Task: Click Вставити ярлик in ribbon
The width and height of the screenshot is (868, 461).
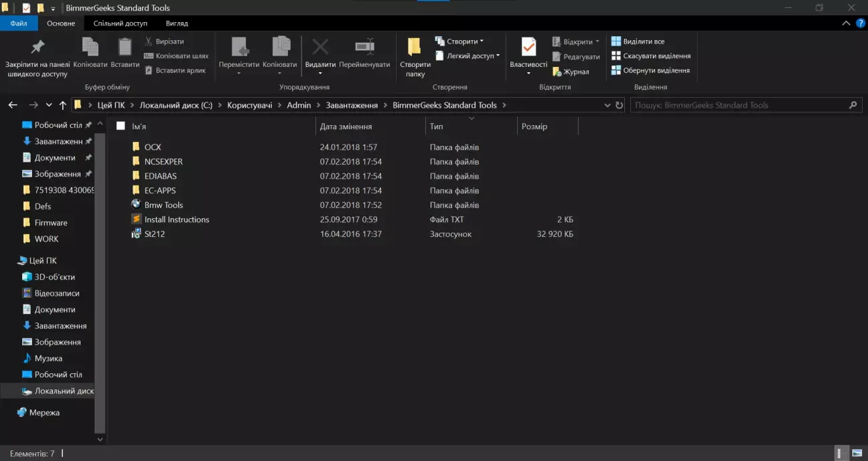Action: pyautogui.click(x=175, y=70)
